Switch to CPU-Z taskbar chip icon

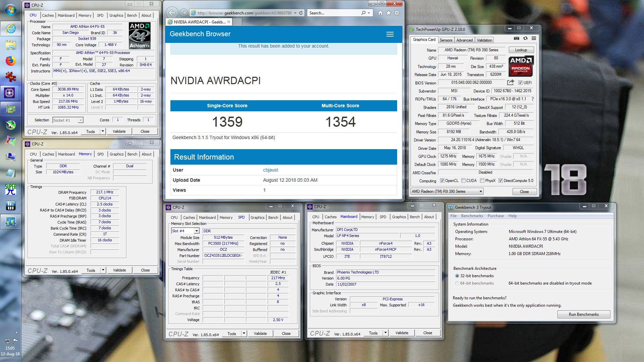point(9,93)
